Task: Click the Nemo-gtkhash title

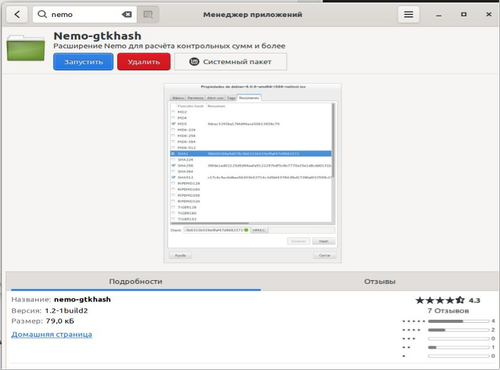Action: (97, 36)
